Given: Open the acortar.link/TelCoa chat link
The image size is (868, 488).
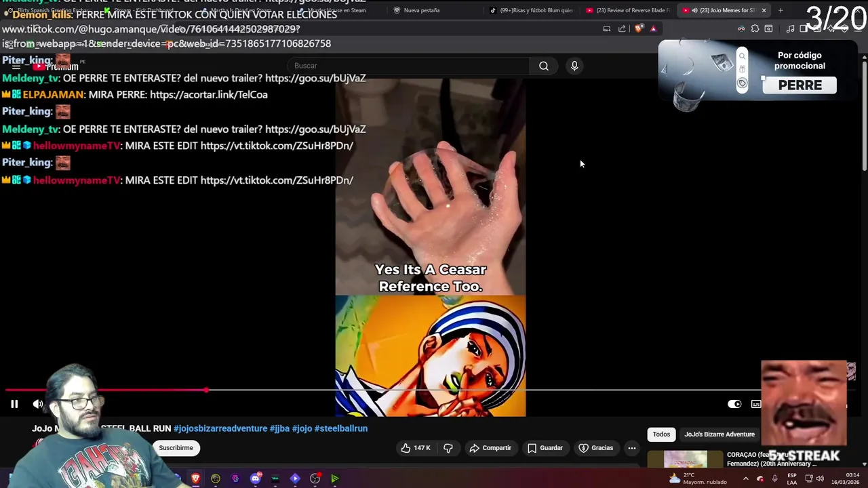Looking at the screenshot, I should [209, 95].
